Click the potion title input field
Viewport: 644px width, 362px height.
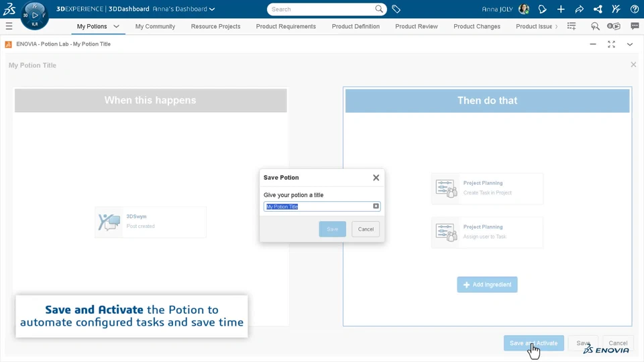tap(322, 206)
